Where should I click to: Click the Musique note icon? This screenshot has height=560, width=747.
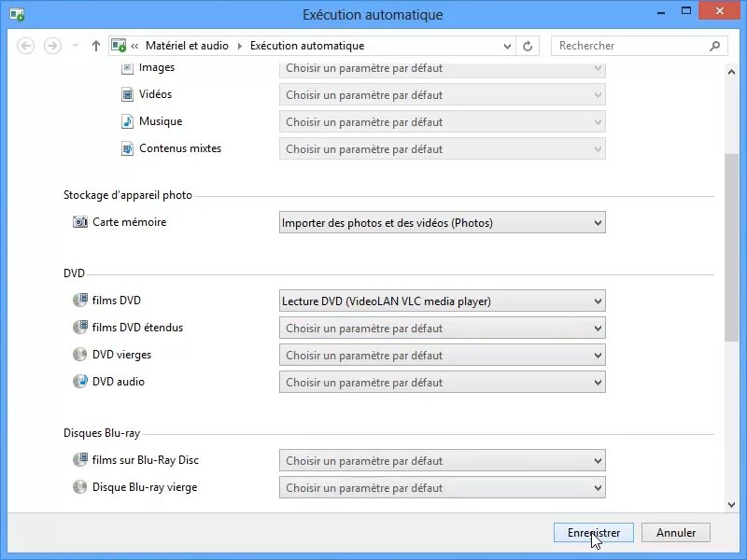pos(128,121)
